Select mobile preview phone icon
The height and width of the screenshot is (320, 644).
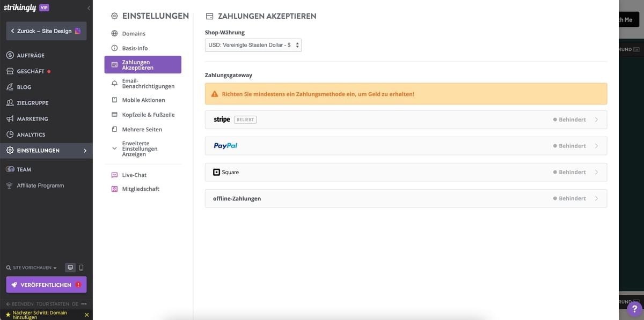click(x=82, y=267)
